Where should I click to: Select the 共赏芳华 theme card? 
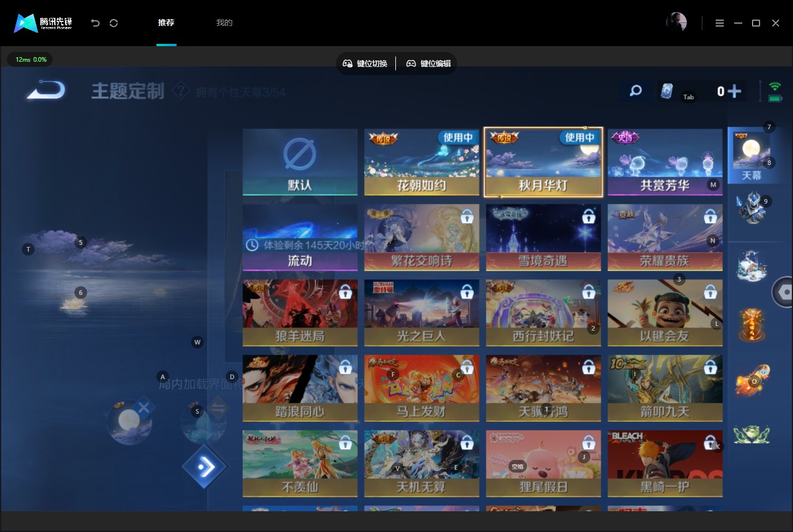(x=665, y=162)
